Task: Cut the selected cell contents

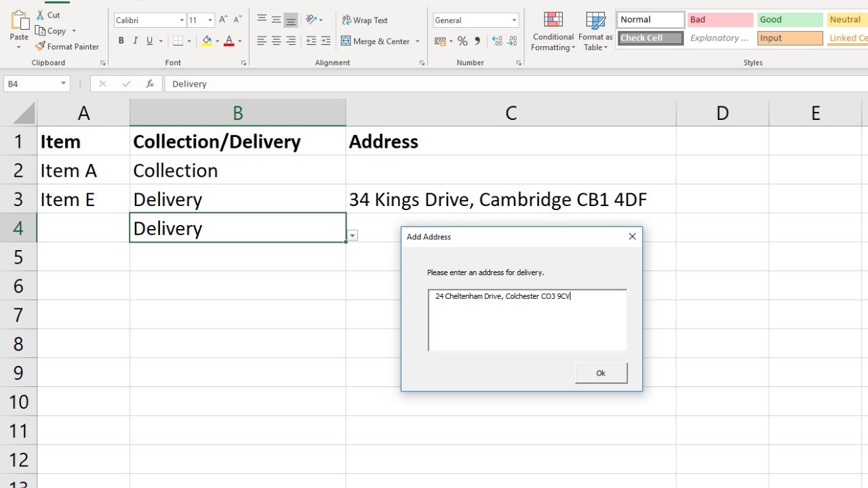Action: pyautogui.click(x=47, y=15)
